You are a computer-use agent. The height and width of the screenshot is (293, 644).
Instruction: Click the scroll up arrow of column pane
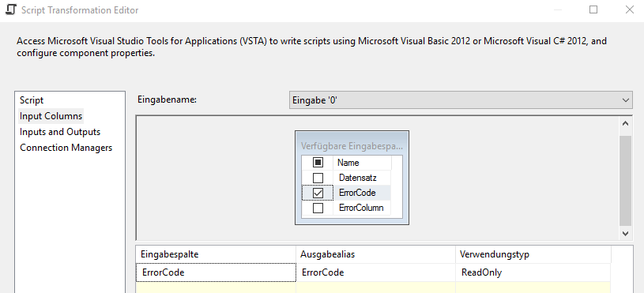625,123
